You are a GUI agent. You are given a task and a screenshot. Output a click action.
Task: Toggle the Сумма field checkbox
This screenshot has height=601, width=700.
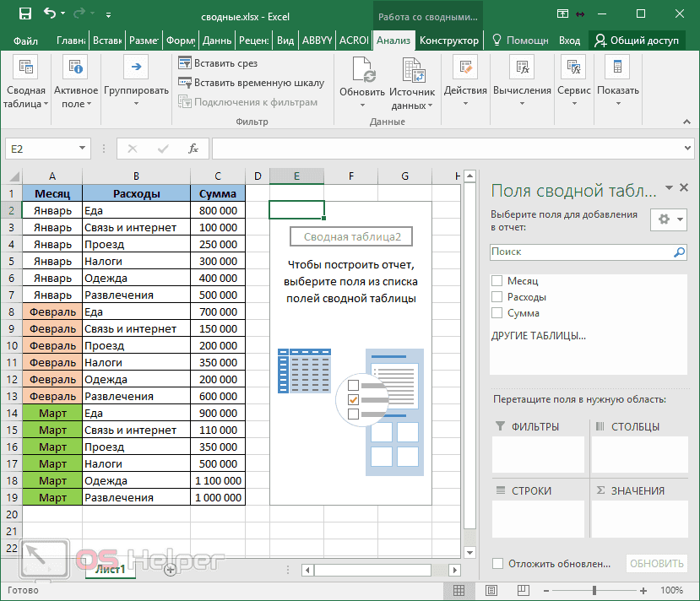pyautogui.click(x=497, y=312)
